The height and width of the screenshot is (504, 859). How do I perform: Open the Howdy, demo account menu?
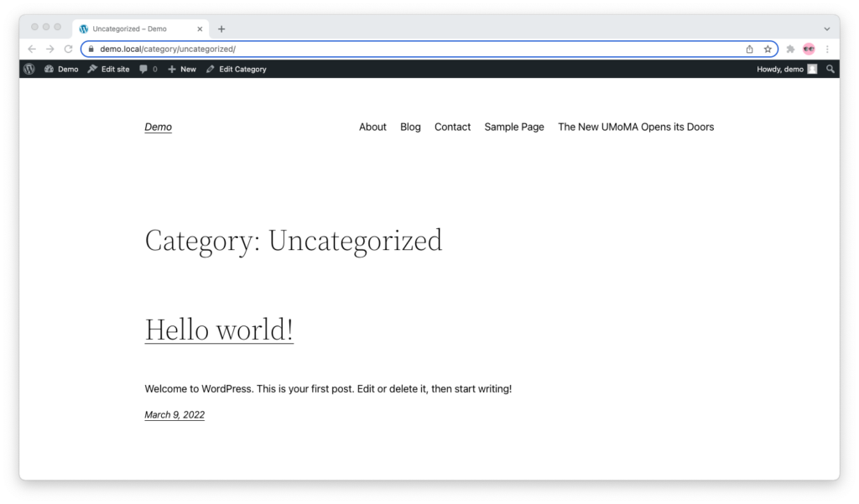coord(787,69)
